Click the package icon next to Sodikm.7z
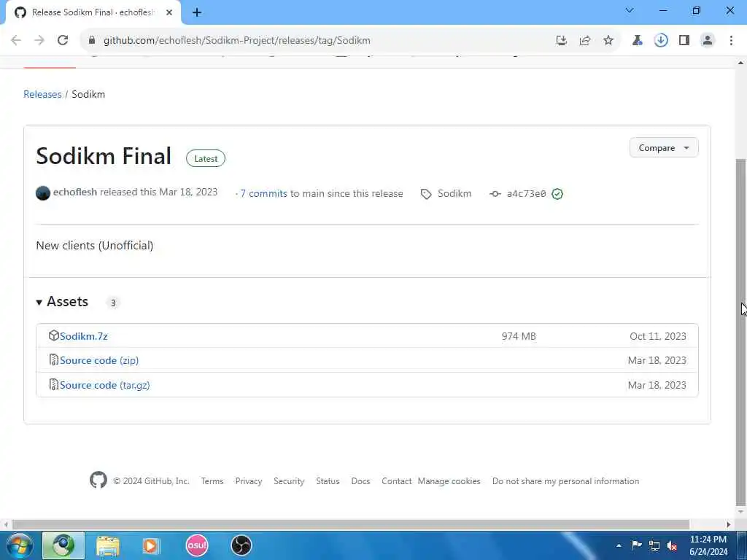Screen dimensions: 747x560 pos(54,335)
